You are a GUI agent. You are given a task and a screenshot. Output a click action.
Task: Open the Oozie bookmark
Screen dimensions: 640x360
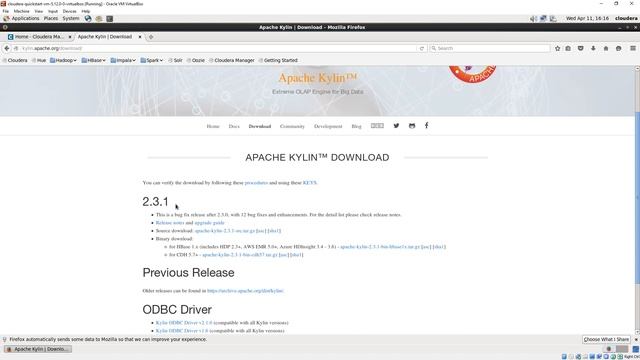click(196, 60)
